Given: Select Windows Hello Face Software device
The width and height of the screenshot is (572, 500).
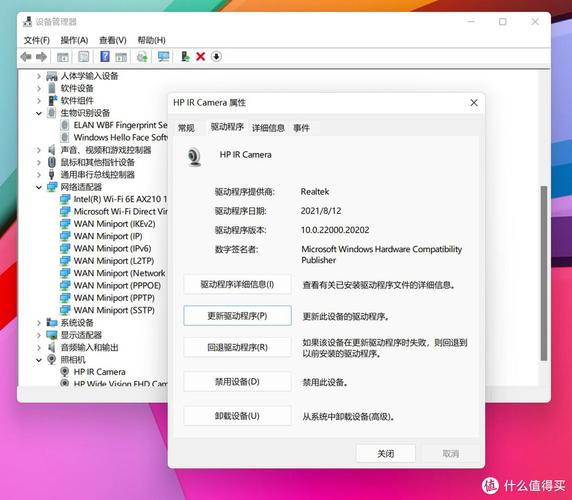Looking at the screenshot, I should point(120,138).
